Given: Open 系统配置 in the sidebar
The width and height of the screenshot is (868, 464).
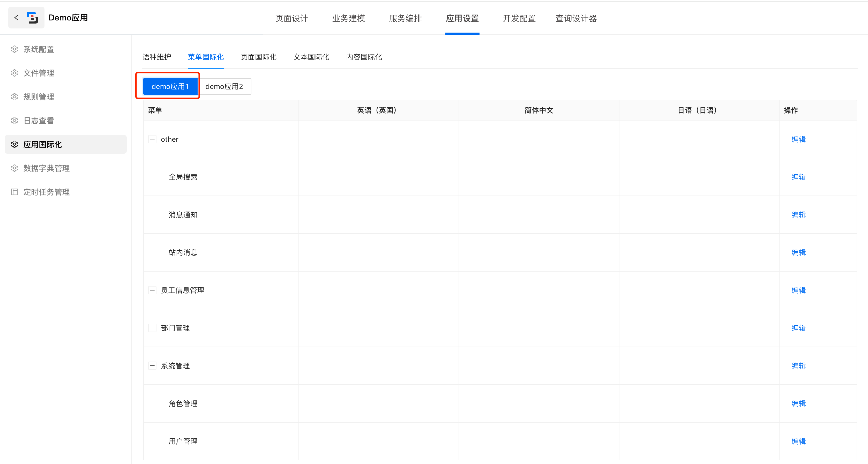Looking at the screenshot, I should pyautogui.click(x=66, y=49).
